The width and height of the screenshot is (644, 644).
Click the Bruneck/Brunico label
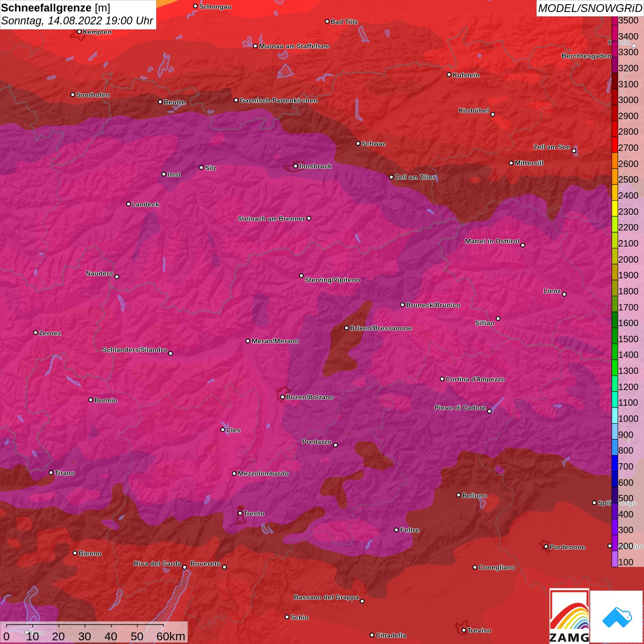click(x=433, y=305)
